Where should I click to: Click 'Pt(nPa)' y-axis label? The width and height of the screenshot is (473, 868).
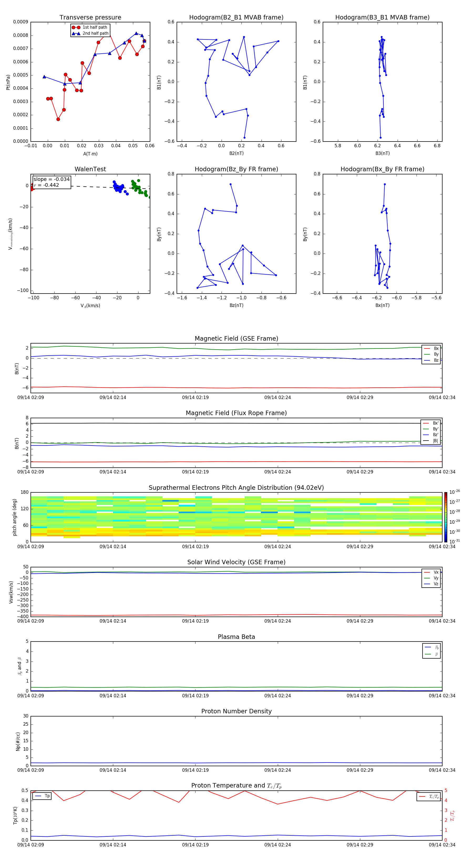click(8, 82)
